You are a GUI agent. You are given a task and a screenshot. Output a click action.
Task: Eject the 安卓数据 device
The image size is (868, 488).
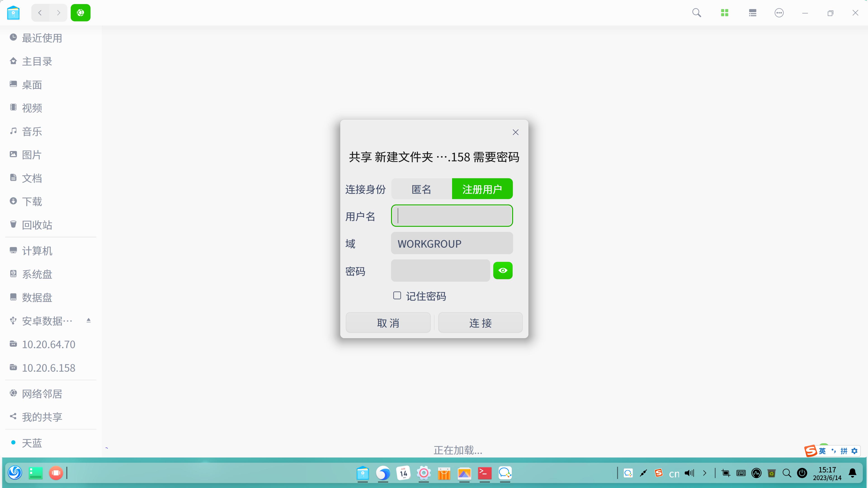pyautogui.click(x=89, y=321)
